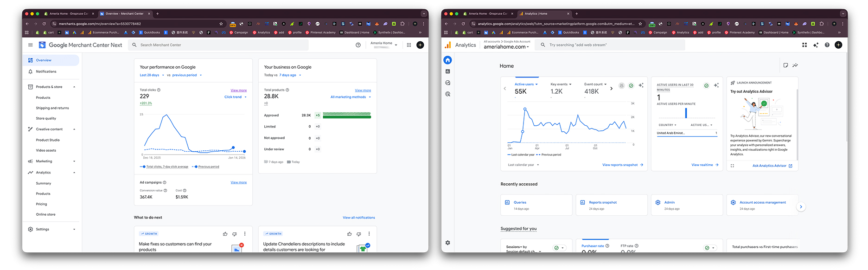The image size is (868, 270).
Task: Open the Advertising icon in the Analytics sidebar
Action: click(447, 94)
